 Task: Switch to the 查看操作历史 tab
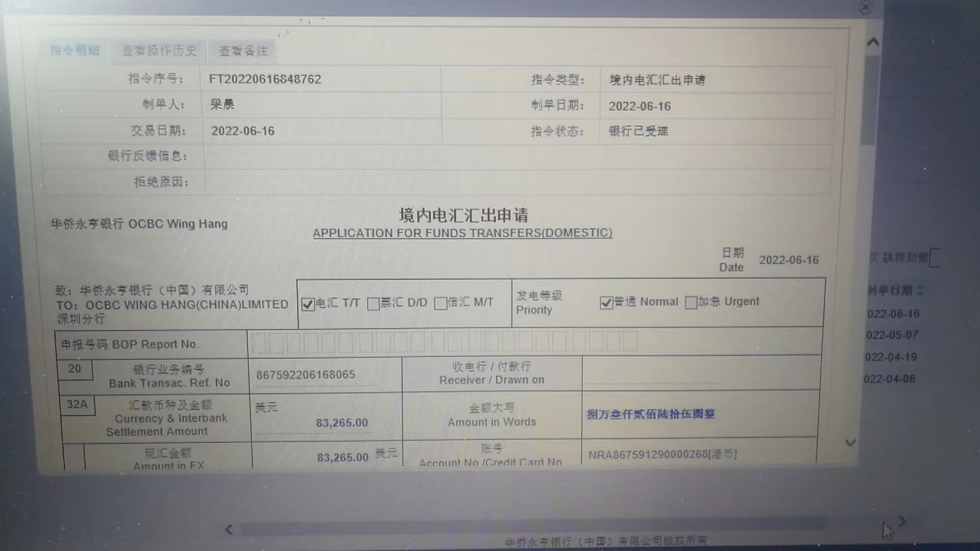159,51
